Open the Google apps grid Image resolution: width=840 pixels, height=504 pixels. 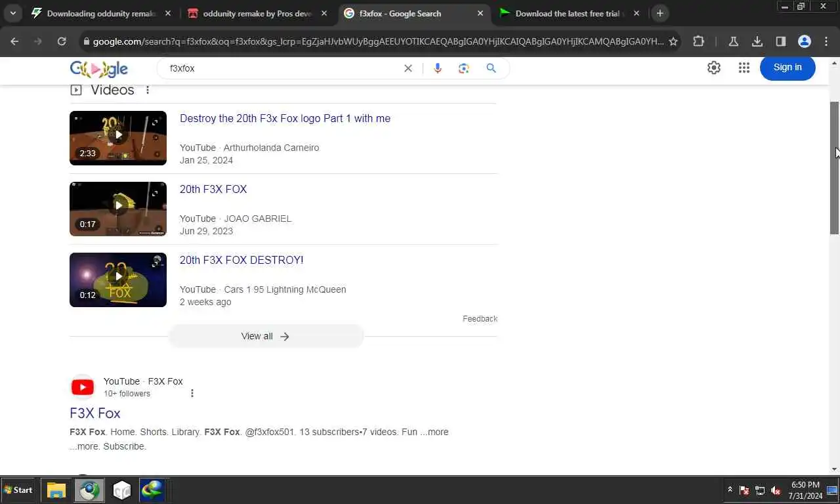click(744, 68)
